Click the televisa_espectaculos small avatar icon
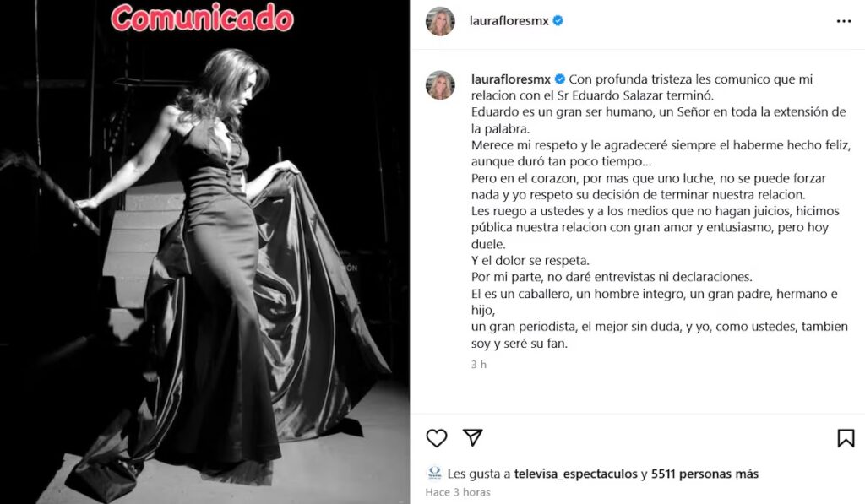This screenshot has width=865, height=504. pyautogui.click(x=435, y=473)
